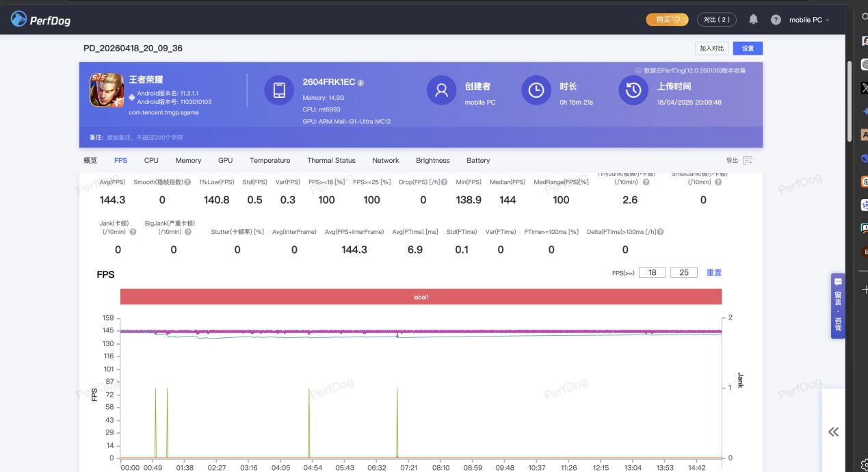
Task: Click the 时长 clock icon
Action: [536, 90]
